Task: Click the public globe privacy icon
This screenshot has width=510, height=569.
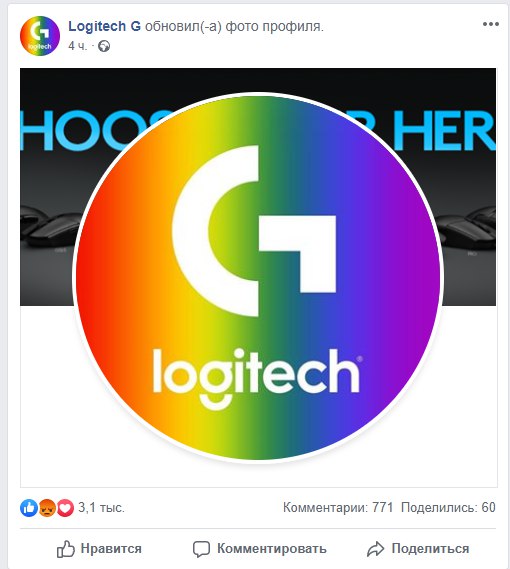Action: click(x=104, y=46)
